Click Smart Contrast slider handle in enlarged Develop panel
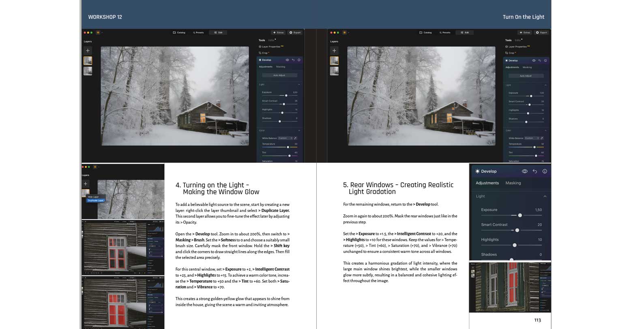Image resolution: width=644 pixels, height=329 pixels. (x=517, y=230)
